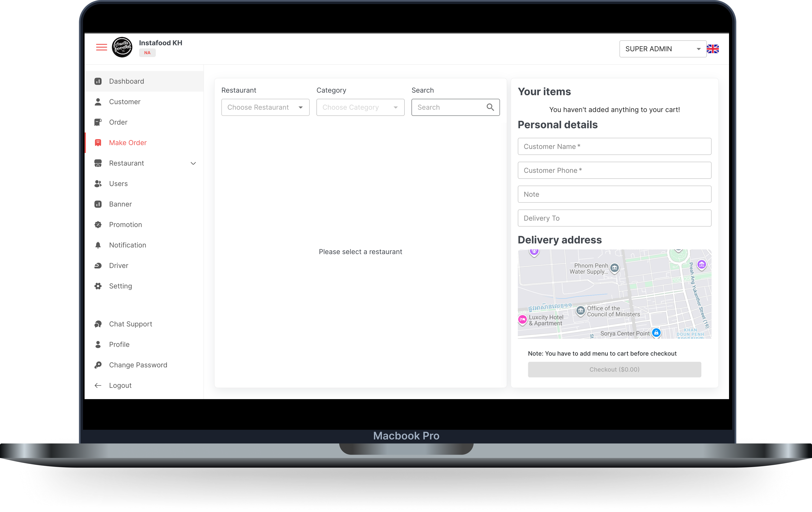Click Luxcity Hotel pink map pin
Image resolution: width=812 pixels, height=512 pixels.
coord(523,320)
